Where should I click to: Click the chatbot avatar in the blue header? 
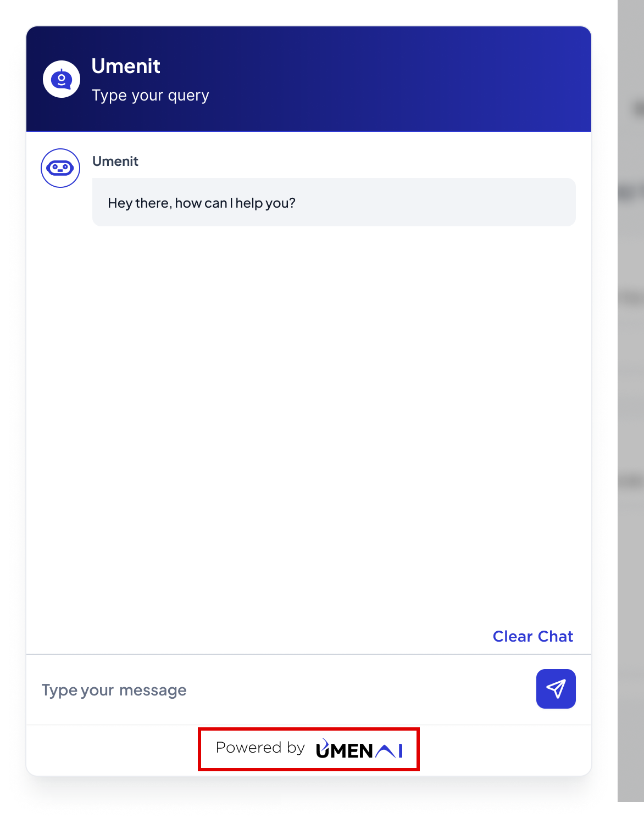pos(62,79)
